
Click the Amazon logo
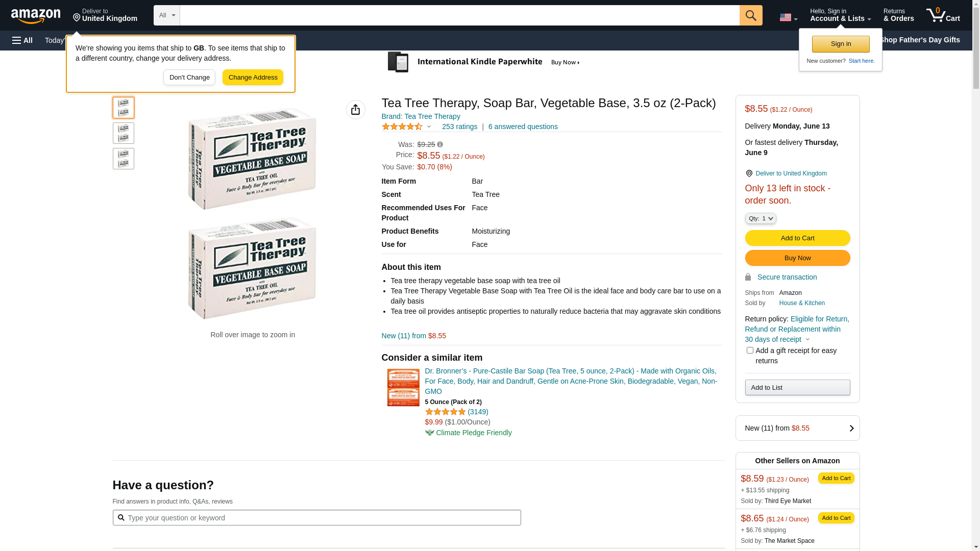(36, 16)
